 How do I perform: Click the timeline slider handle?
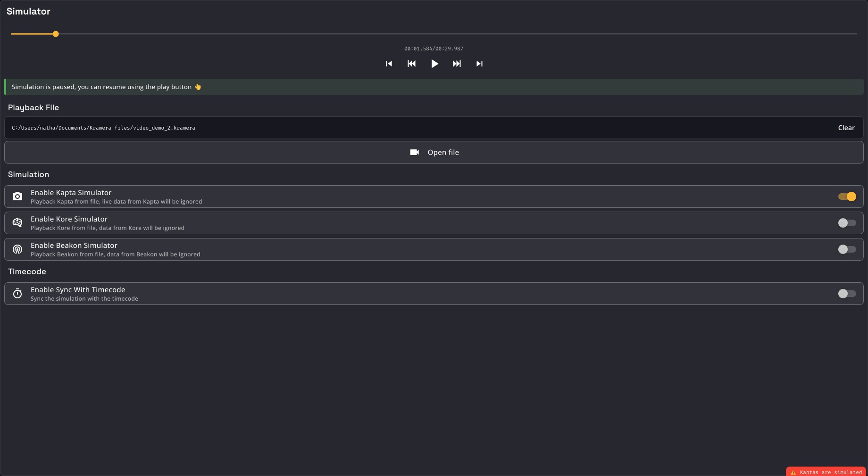[56, 34]
